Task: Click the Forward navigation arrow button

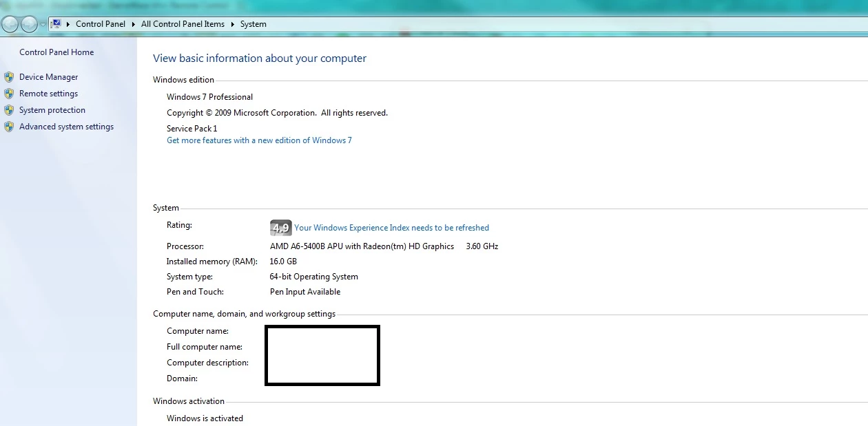Action: 29,24
